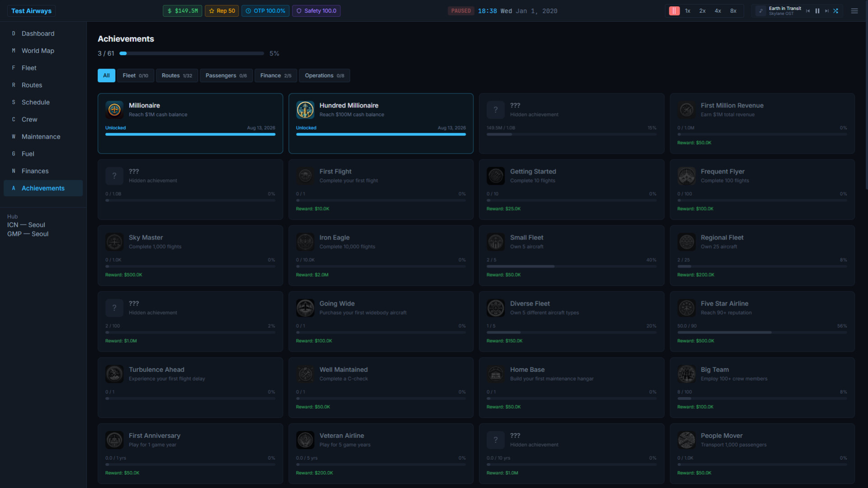Screen dimensions: 868x488
Task: Click the Frequent Flyer badge icon
Action: pos(686,176)
